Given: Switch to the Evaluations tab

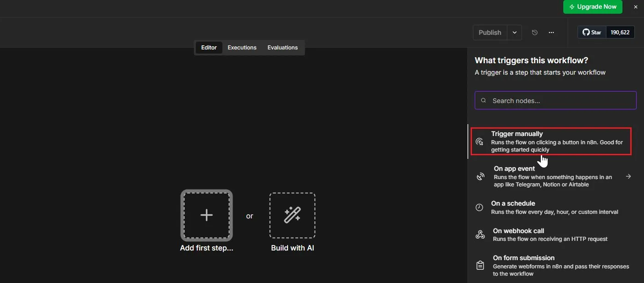Looking at the screenshot, I should pos(283,48).
